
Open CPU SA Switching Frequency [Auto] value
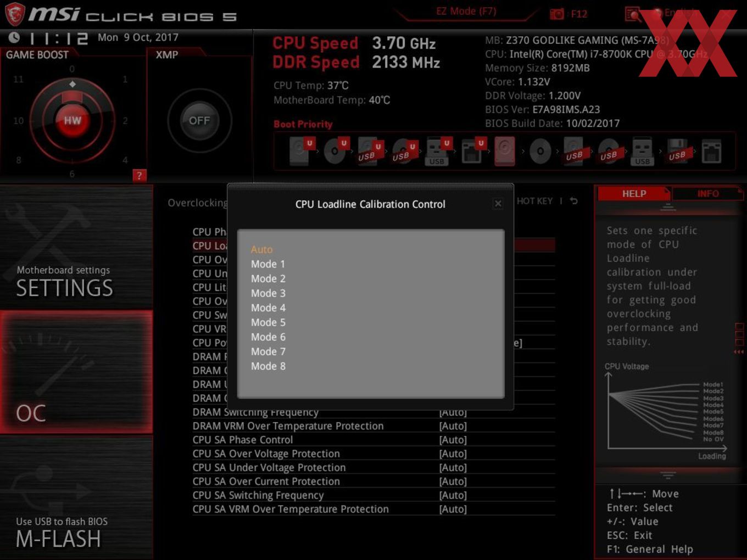point(453,495)
